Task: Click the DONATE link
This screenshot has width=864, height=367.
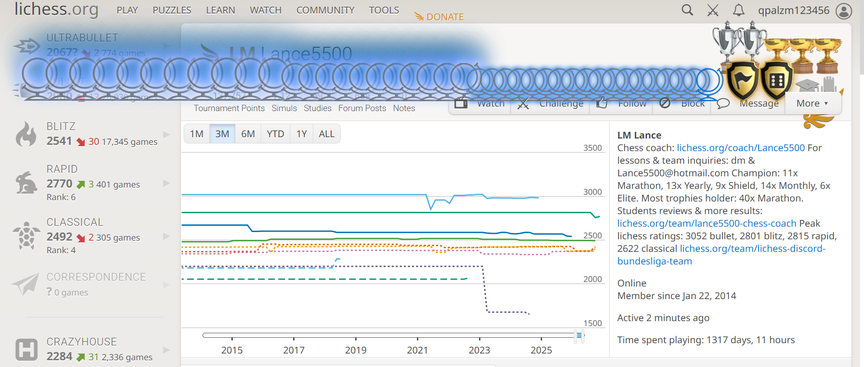Action: pos(439,17)
